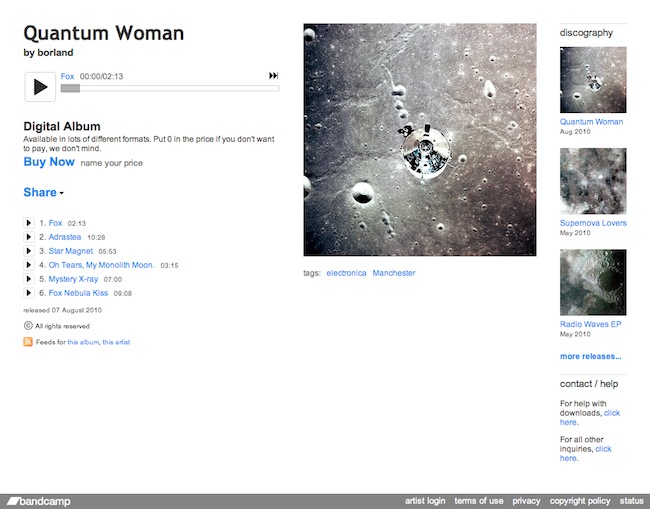
Task: Click the released 07 August 2010 text
Action: point(62,310)
